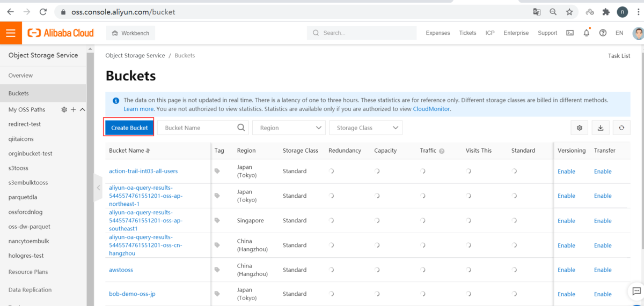Open the help question mark icon
Viewport: 644px width, 306px height.
[x=603, y=33]
